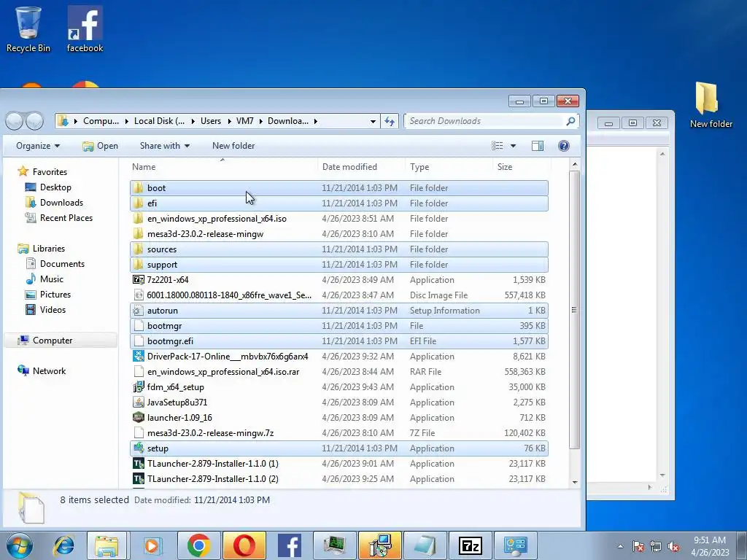Change view using the view icon

pyautogui.click(x=498, y=146)
